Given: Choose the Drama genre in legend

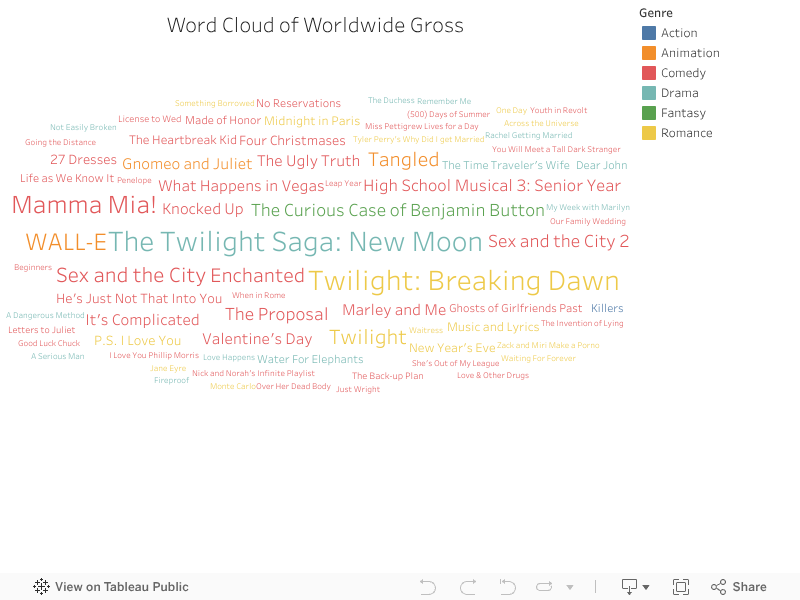Looking at the screenshot, I should tap(679, 93).
